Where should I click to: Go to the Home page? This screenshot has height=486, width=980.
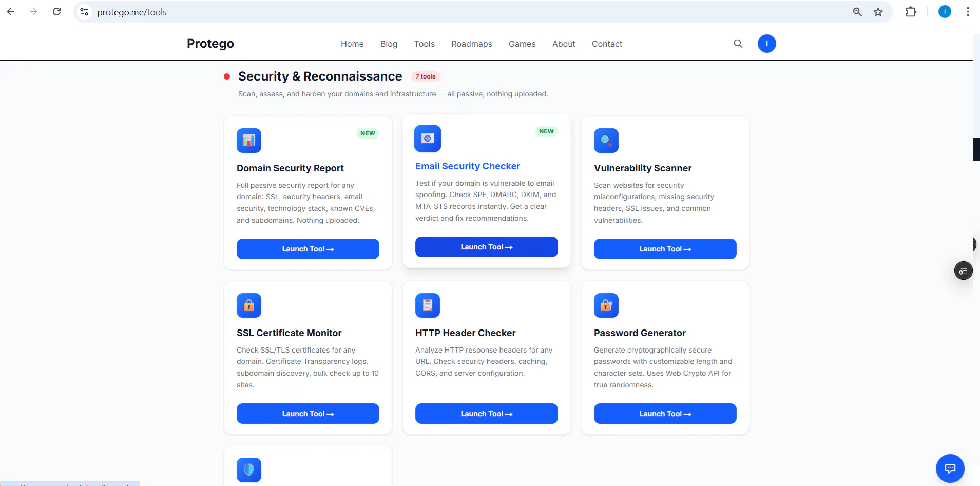click(352, 44)
